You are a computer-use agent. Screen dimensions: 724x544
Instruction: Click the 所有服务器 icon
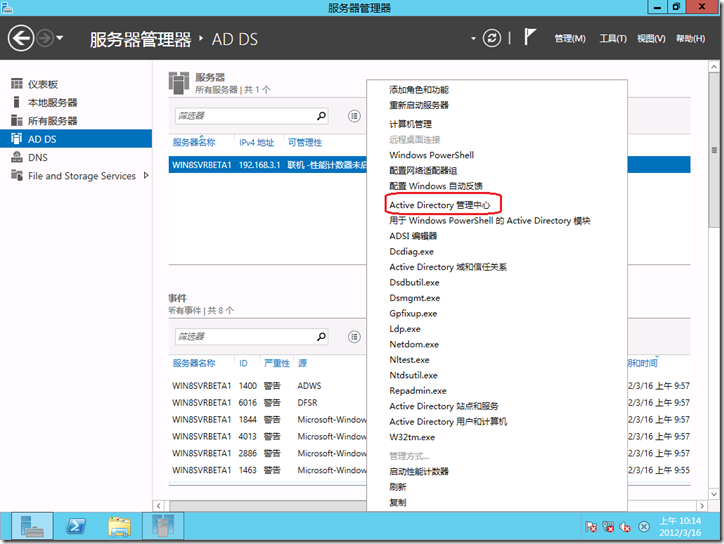(17, 121)
